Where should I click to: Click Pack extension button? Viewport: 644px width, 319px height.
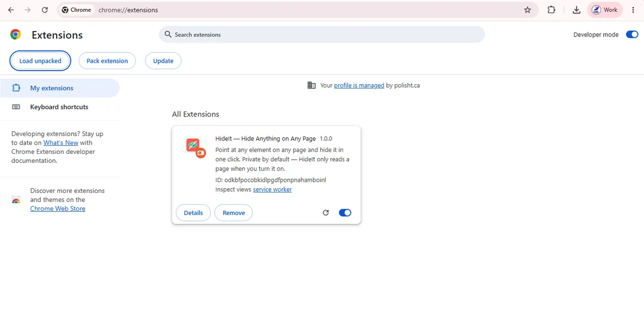click(x=107, y=61)
